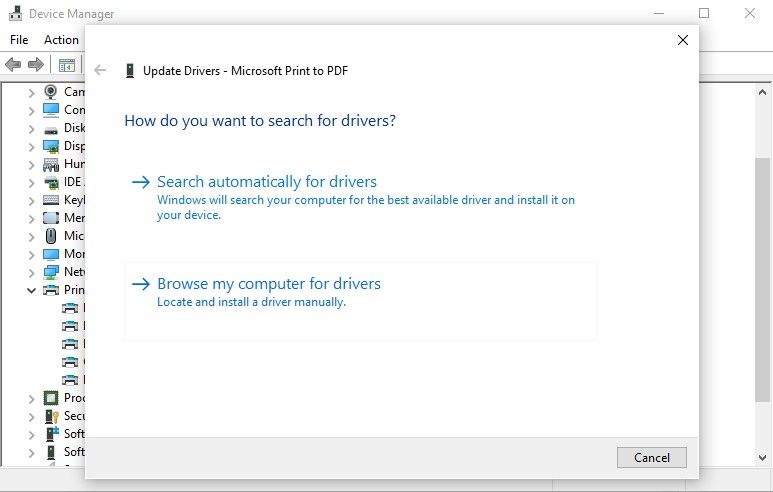Select the Human Interface Devices icon
Screen dimensions: 773x492
click(51, 165)
